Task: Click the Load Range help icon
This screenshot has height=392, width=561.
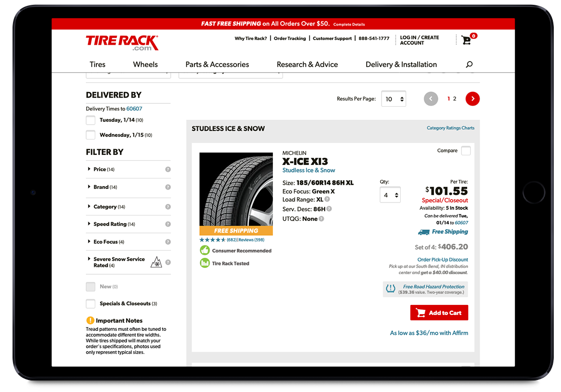Action: coord(327,199)
